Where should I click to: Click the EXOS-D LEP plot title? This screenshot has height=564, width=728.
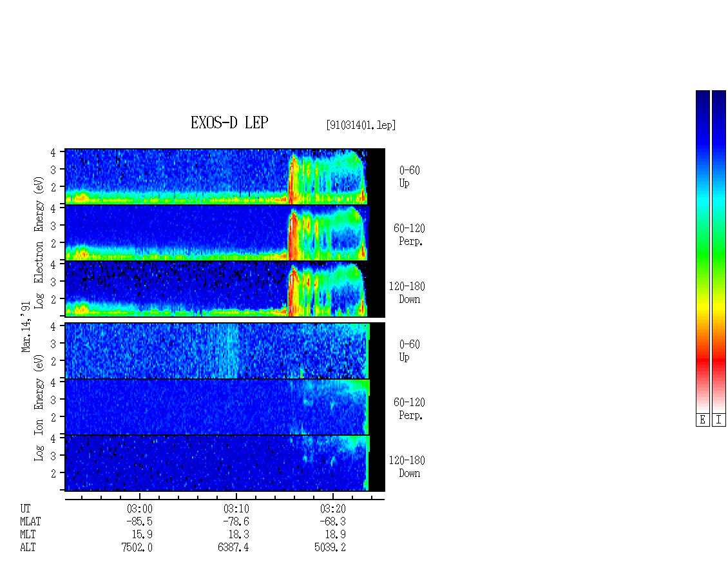pyautogui.click(x=229, y=122)
